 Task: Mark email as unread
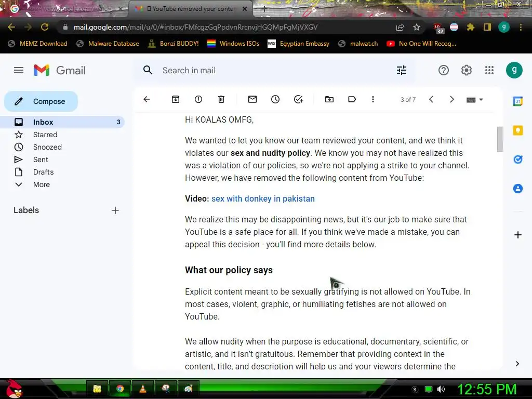point(252,99)
